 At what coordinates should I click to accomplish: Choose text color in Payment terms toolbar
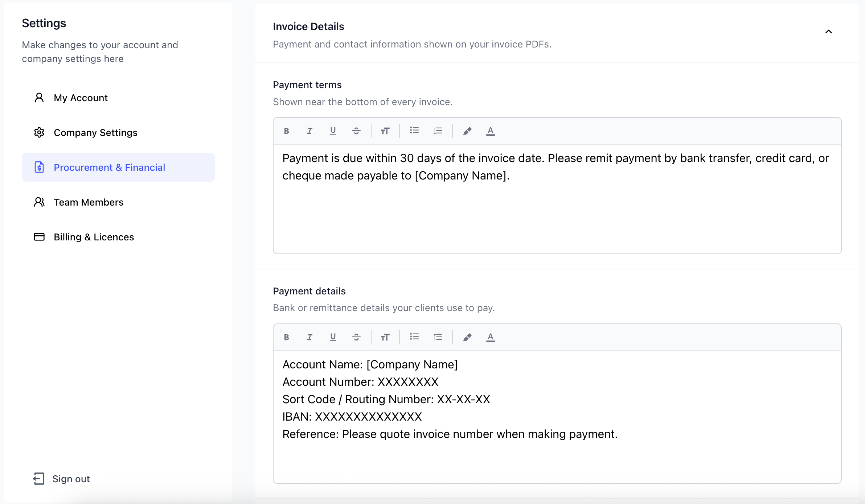(x=490, y=131)
